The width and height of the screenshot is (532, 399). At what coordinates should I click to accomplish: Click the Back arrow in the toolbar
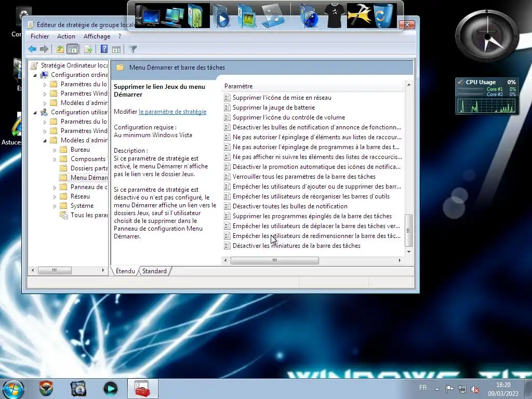[x=32, y=49]
